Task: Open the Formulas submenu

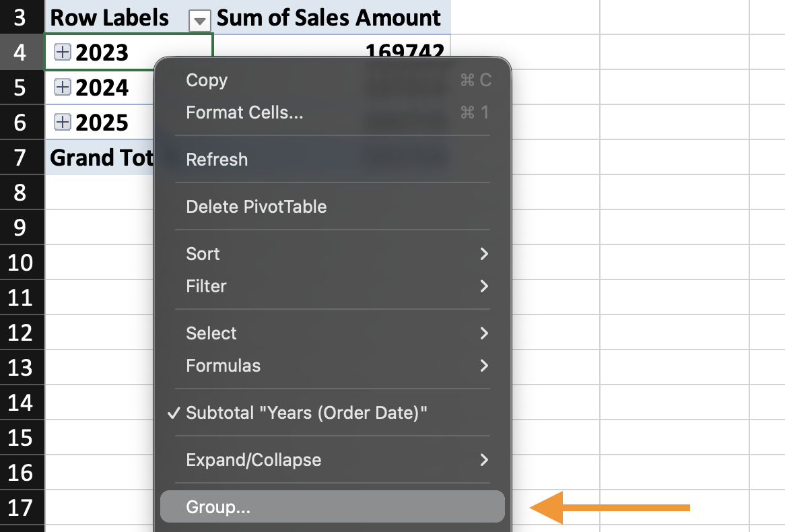Action: coord(223,366)
